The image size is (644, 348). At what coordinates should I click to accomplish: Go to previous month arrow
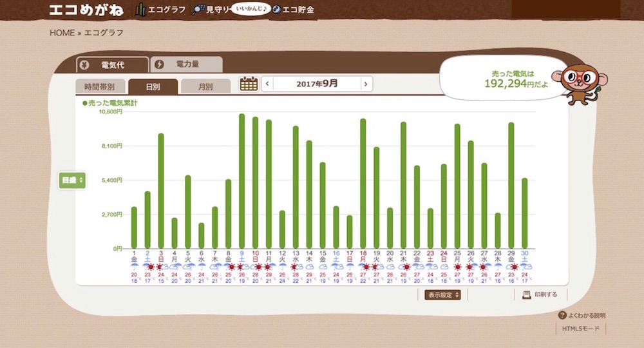(x=267, y=84)
